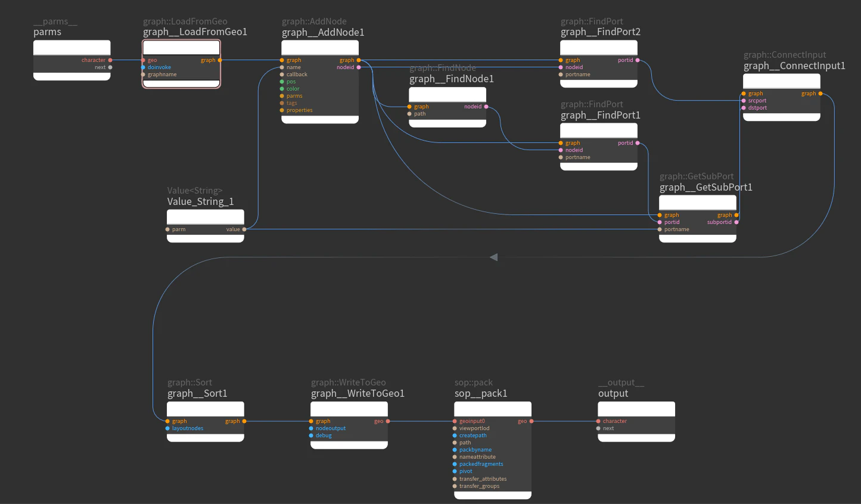This screenshot has height=504, width=861.
Task: Click the debug port on graph__WriteToGeo1
Action: 311,435
